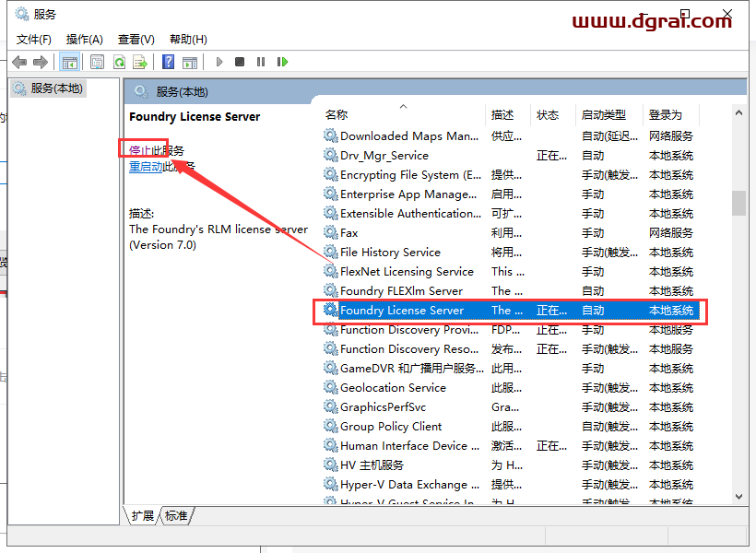Select the GameDVR 和广播用户服务 row
Image resolution: width=756 pixels, height=553 pixels.
[511, 369]
